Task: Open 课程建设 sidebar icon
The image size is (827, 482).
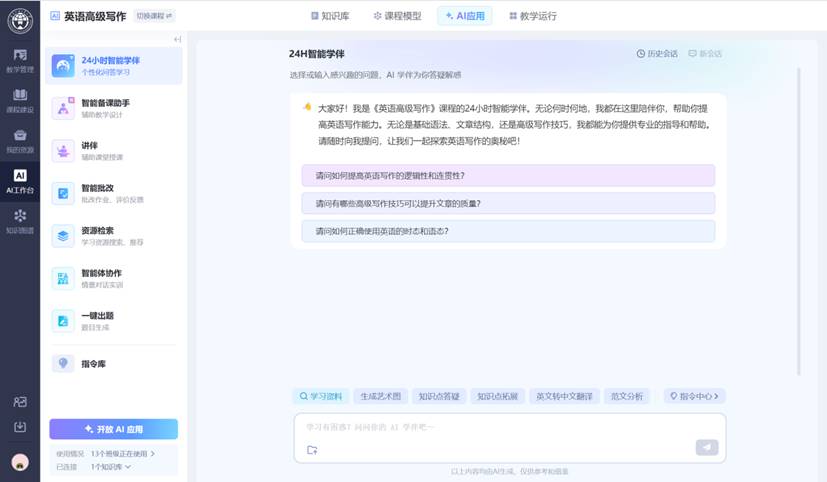Action: 19,100
